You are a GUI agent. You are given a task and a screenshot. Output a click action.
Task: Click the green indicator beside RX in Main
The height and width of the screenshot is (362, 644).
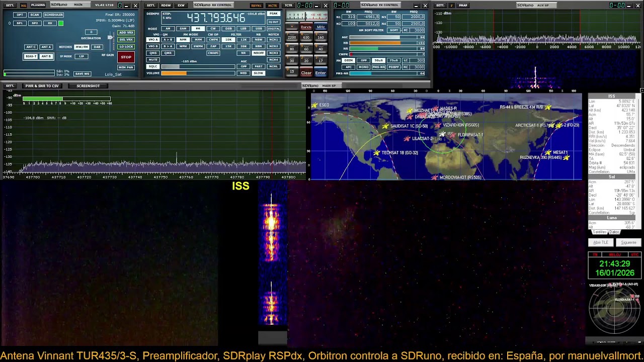[x=61, y=23]
